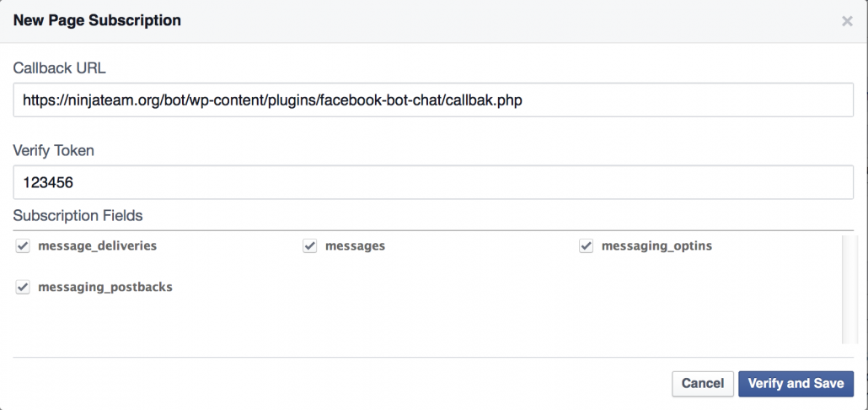Click the message_deliveries label text
This screenshot has width=868, height=410.
[x=98, y=246]
